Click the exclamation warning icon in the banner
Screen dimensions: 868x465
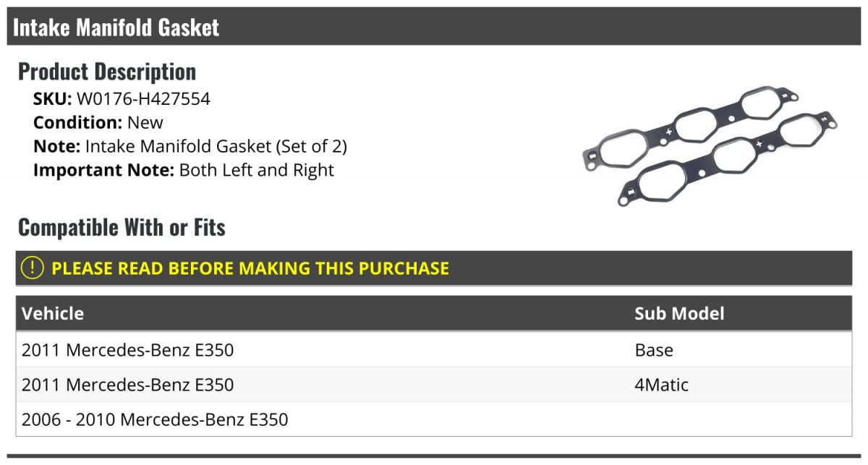(x=33, y=268)
